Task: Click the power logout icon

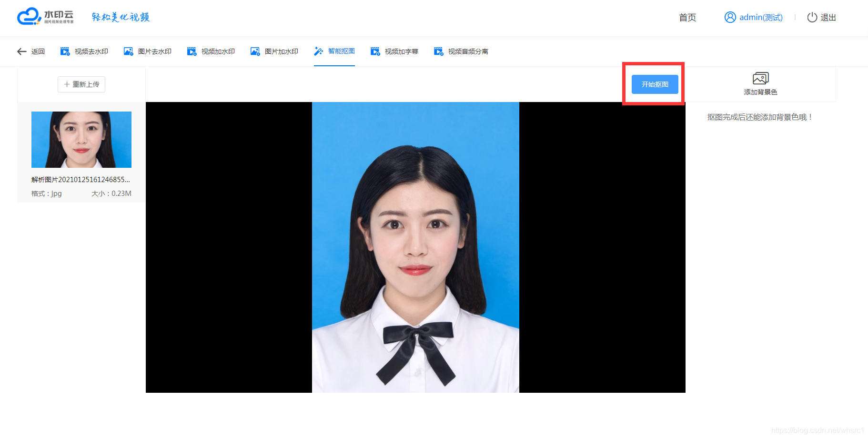Action: [x=812, y=17]
